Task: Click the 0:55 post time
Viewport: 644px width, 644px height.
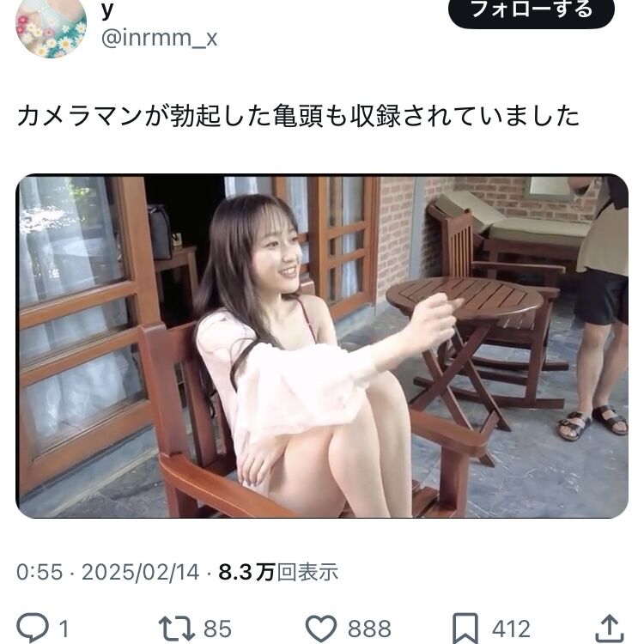Action: tap(39, 572)
